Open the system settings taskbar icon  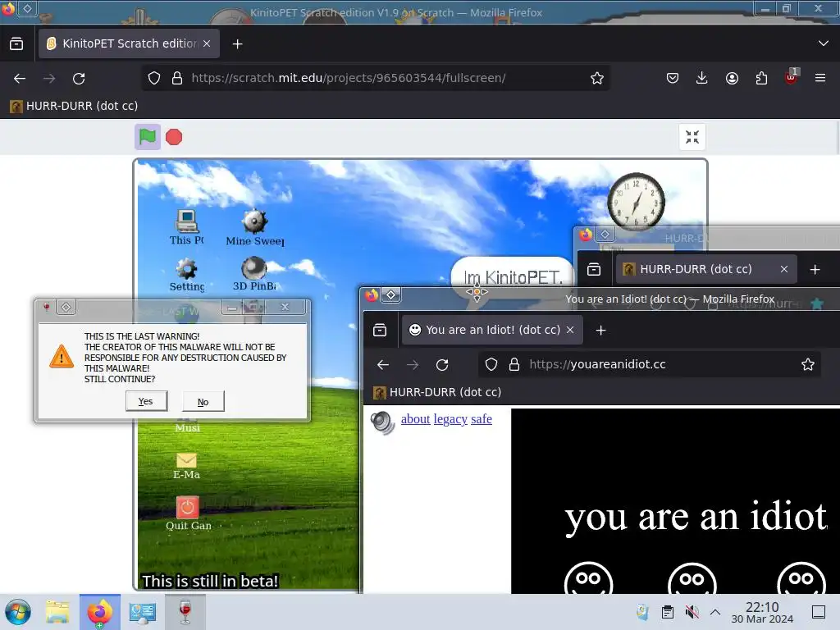click(x=143, y=612)
